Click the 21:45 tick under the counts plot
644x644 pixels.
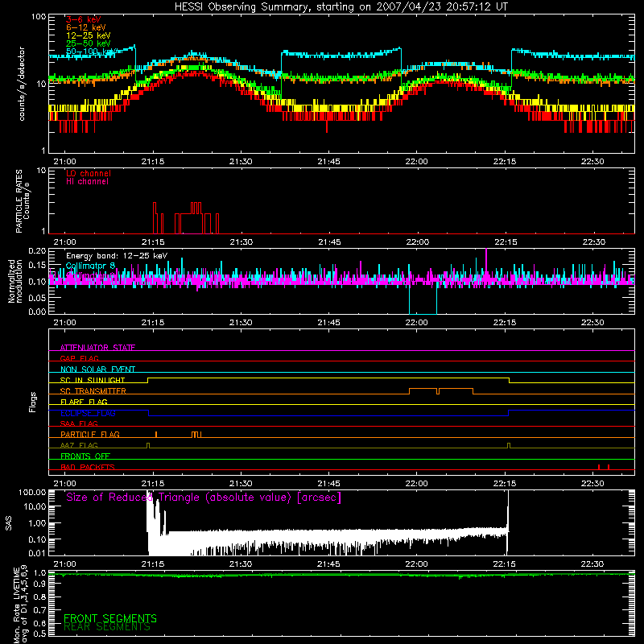[x=328, y=162]
